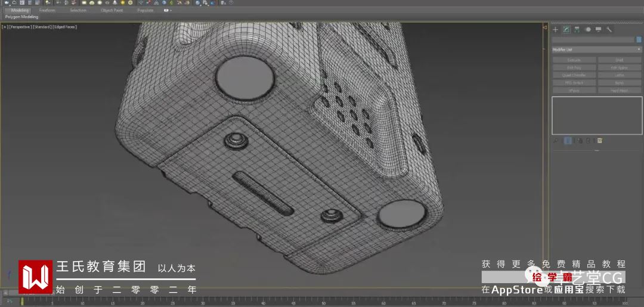
Task: Switch to the Freeform ribbon tab
Action: (47, 10)
